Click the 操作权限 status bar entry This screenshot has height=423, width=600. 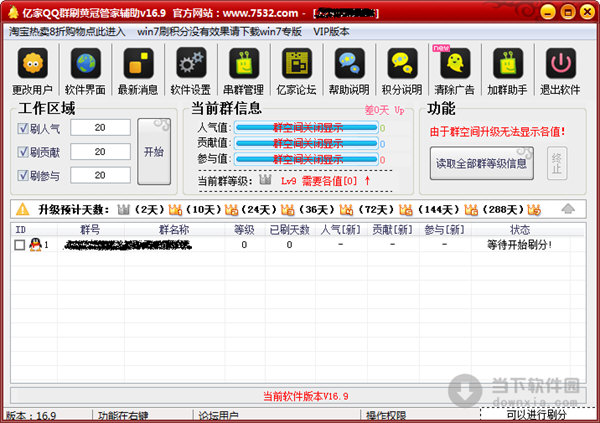click(x=386, y=416)
